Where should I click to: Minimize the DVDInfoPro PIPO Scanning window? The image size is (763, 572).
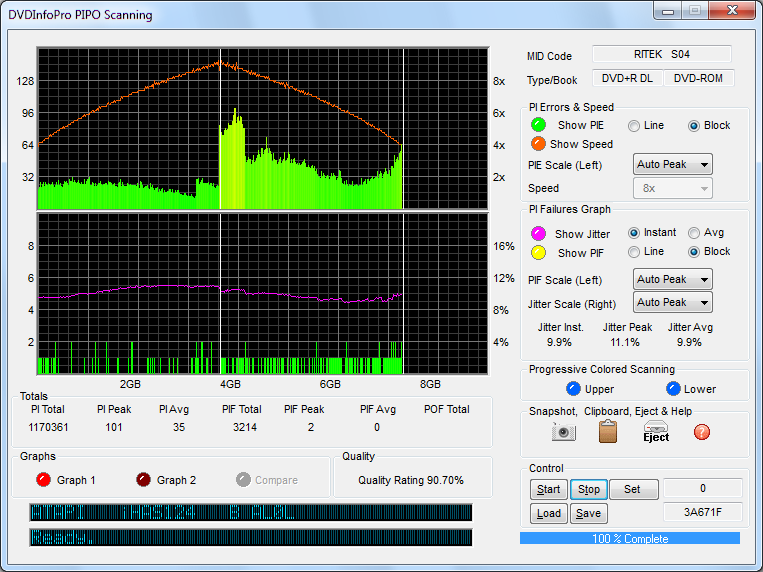pyautogui.click(x=668, y=11)
